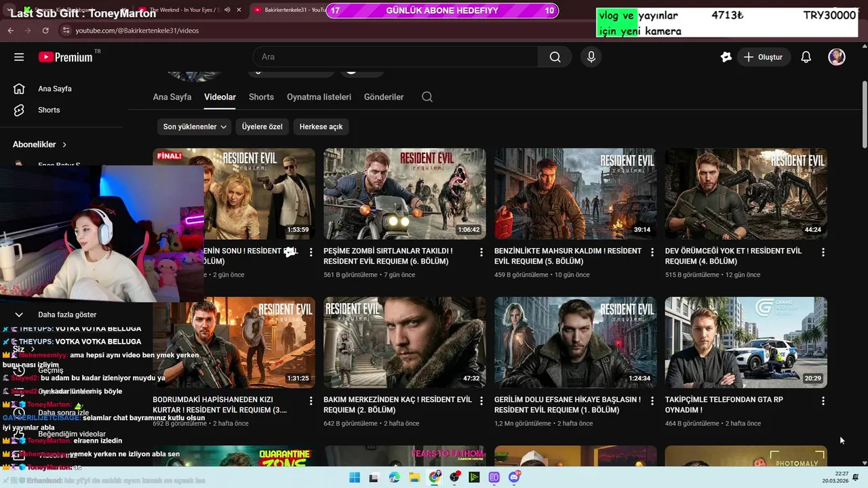Open BENZİNLİKTE MAHSUR KALDIM video title
The image size is (868, 488).
click(568, 256)
